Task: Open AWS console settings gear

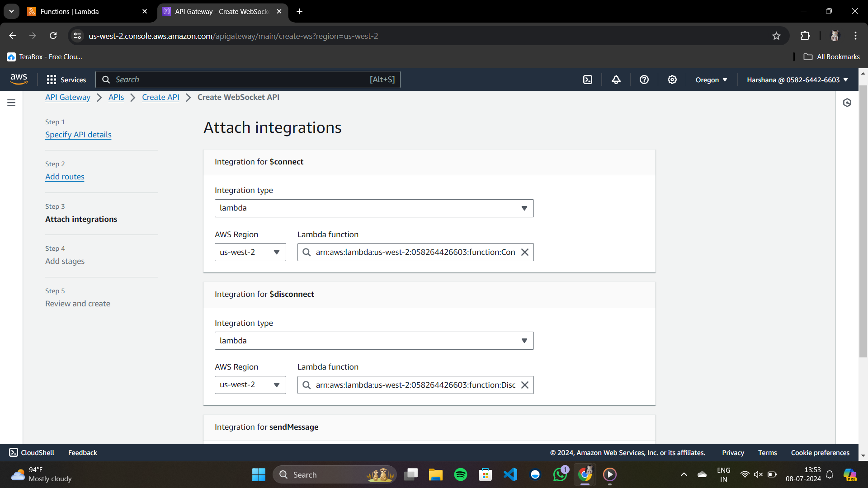Action: tap(672, 80)
